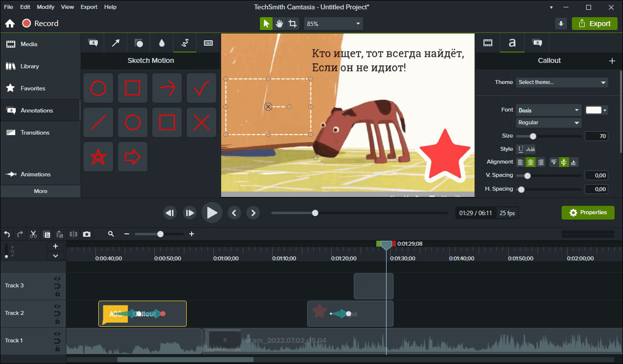Select the arrow Edit mode tool
Viewport: 623px width, 364px height.
[266, 24]
